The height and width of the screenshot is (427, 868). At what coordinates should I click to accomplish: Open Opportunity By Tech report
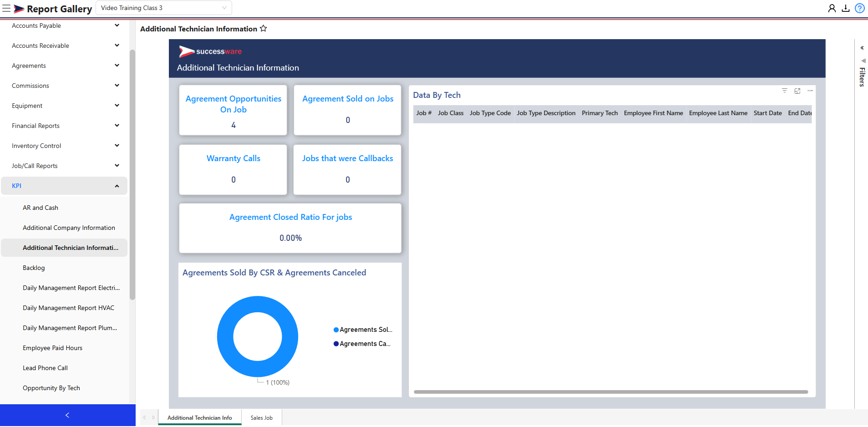pos(64,388)
